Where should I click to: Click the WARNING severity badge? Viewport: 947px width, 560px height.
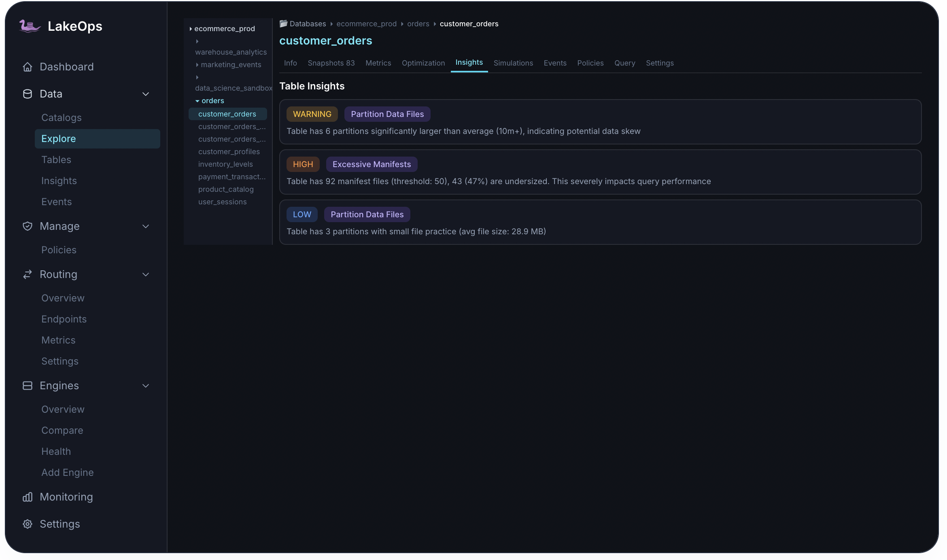pyautogui.click(x=312, y=114)
